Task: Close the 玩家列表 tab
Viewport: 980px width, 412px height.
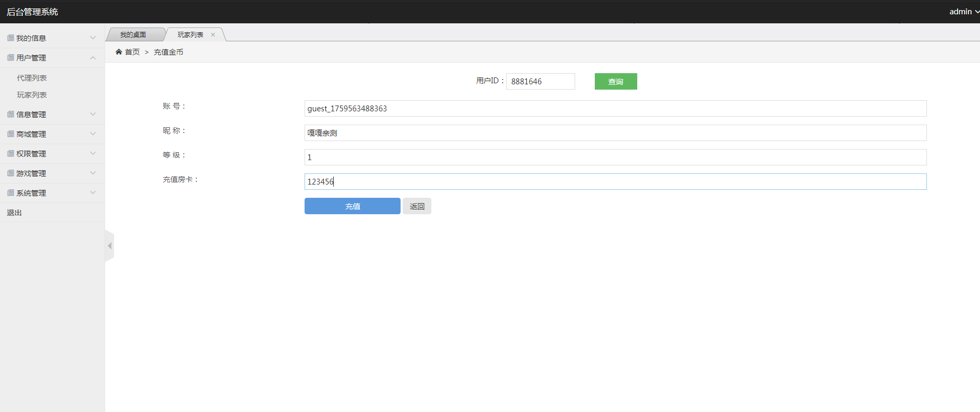Action: coord(213,35)
